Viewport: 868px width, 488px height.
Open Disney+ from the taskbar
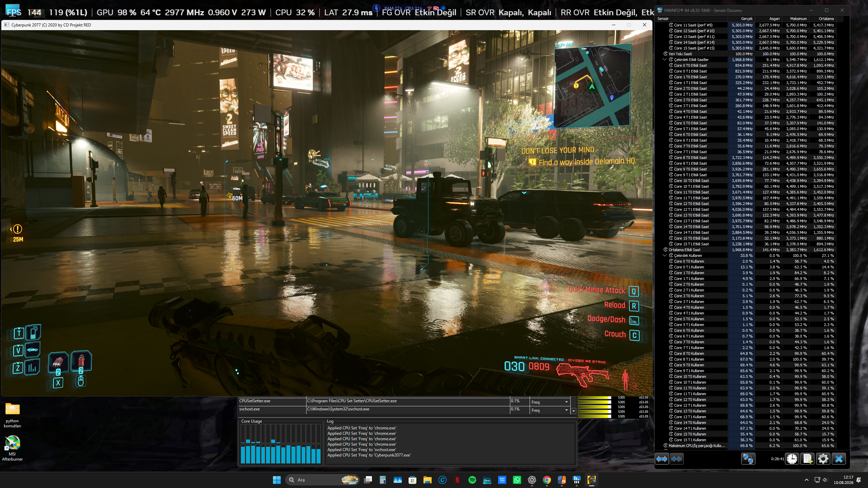[x=487, y=480]
